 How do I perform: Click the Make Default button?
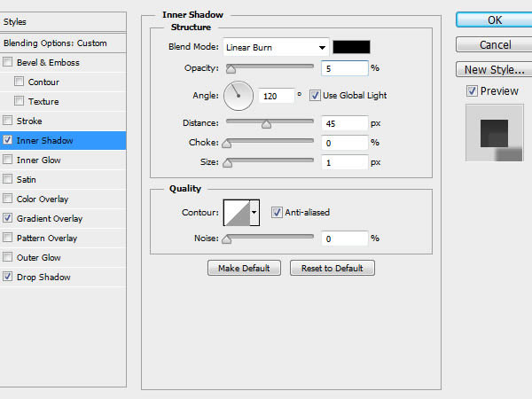coord(244,268)
